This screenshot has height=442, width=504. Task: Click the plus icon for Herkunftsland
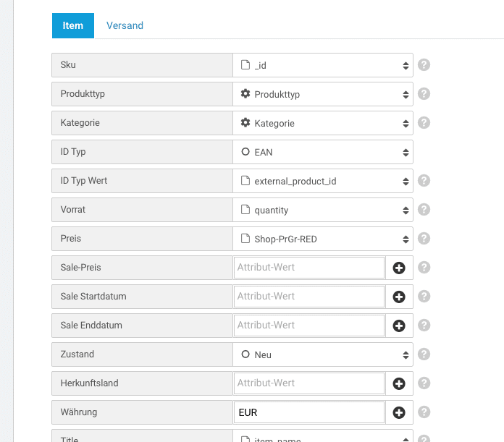(398, 383)
